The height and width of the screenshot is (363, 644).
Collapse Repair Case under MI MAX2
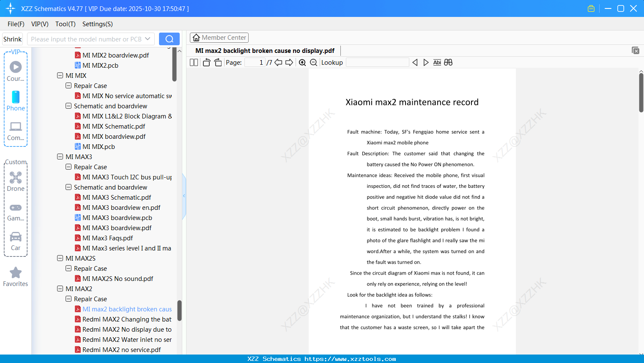point(69,299)
